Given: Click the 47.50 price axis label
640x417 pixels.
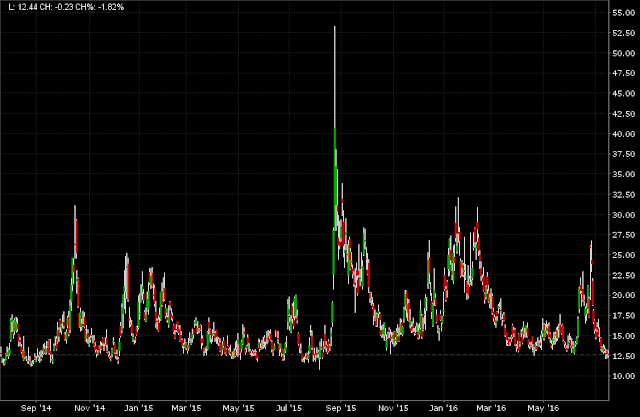Looking at the screenshot, I should [x=624, y=73].
